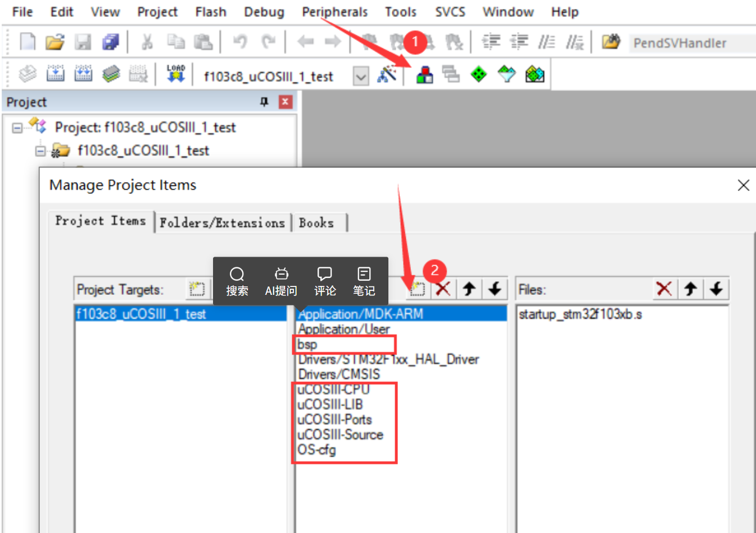Open the Debug menu
The image size is (756, 533).
coord(264,12)
